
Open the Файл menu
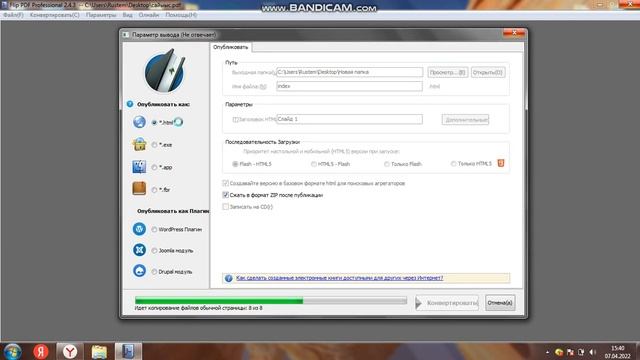point(13,15)
